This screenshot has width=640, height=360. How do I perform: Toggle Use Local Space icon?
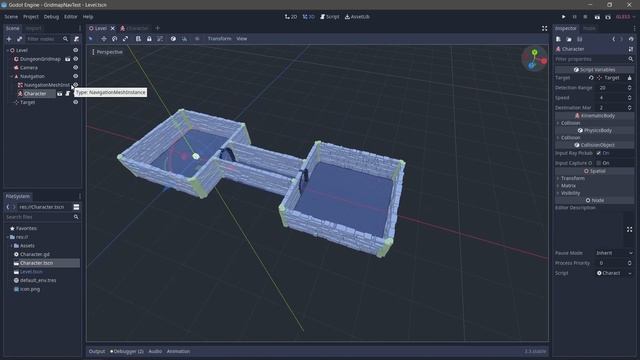click(x=173, y=39)
